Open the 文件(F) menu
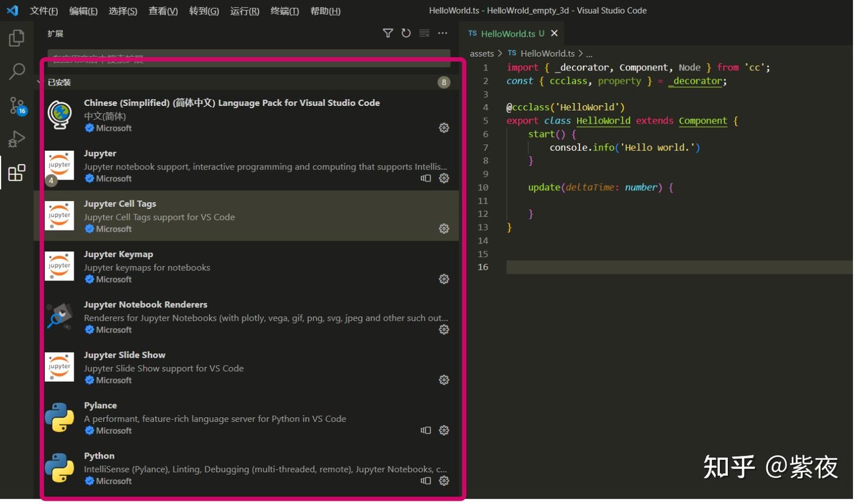The image size is (862, 504). (x=44, y=11)
